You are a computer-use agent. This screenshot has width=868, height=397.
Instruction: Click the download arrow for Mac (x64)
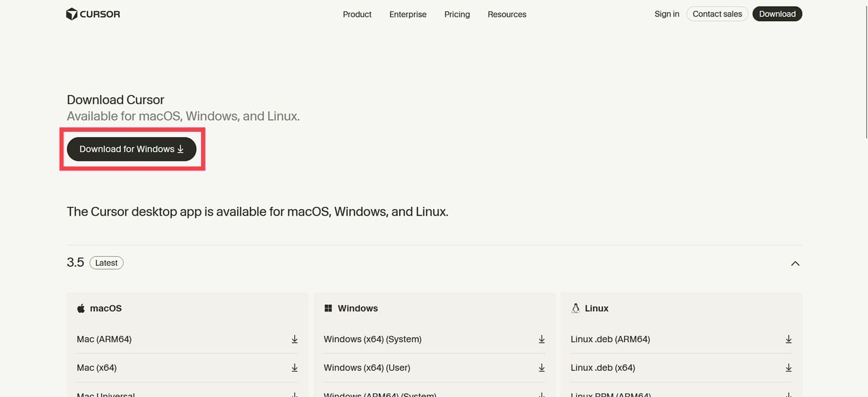pyautogui.click(x=294, y=368)
